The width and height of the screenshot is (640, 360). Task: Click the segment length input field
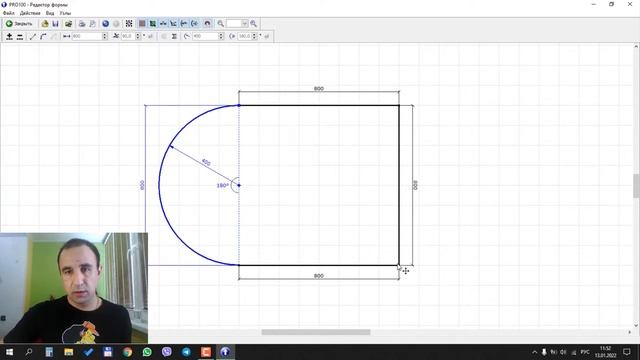click(87, 36)
